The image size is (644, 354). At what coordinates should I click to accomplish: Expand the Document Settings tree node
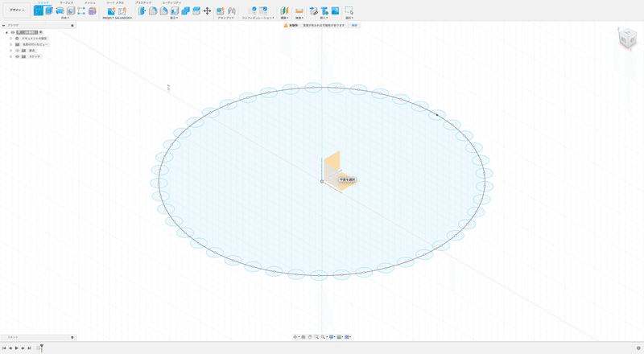tap(11, 39)
